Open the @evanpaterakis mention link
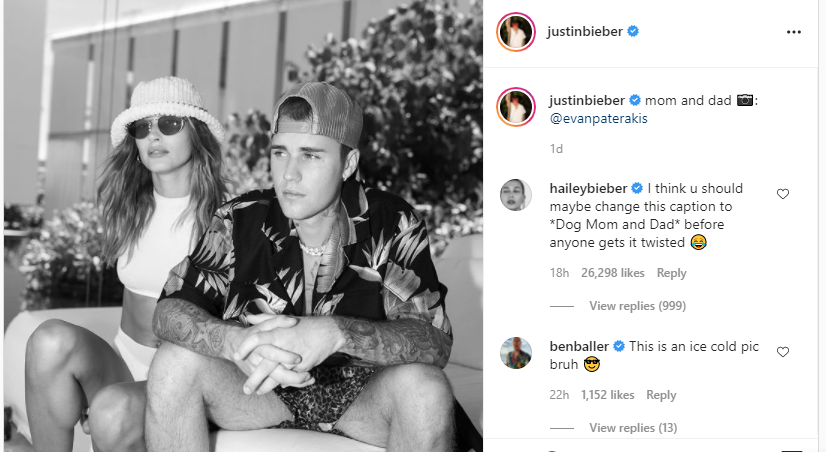 pyautogui.click(x=598, y=118)
